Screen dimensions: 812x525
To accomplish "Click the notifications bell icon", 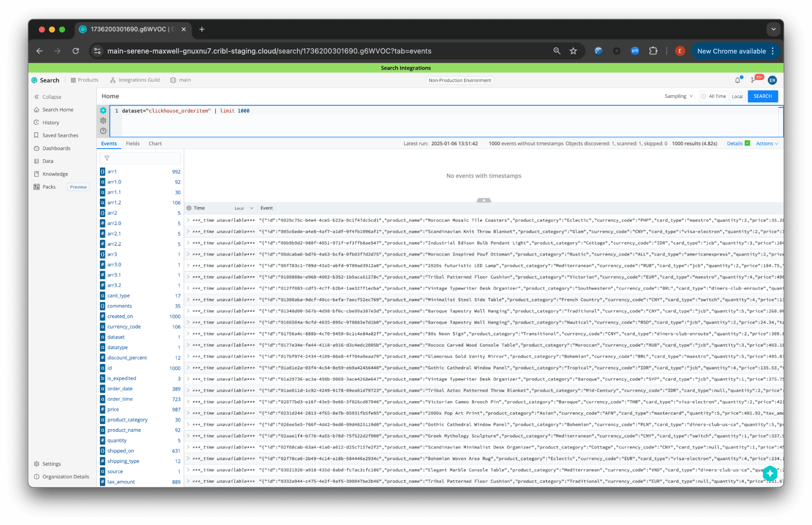I will [738, 80].
